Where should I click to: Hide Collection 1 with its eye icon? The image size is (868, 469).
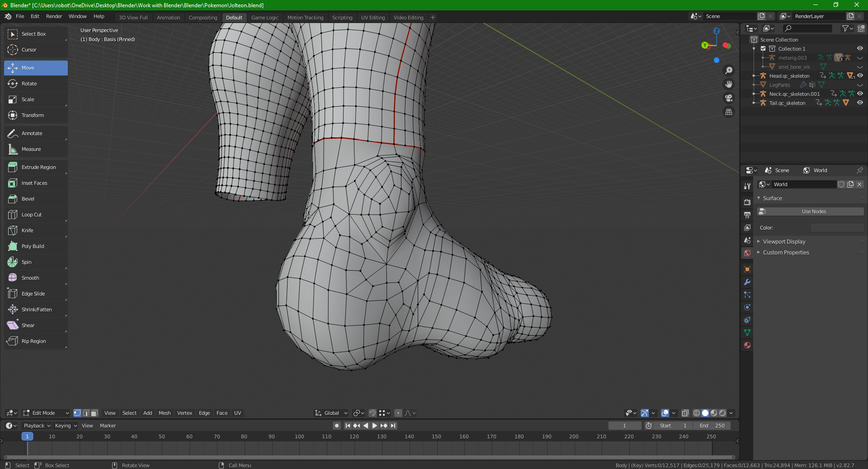tap(860, 49)
